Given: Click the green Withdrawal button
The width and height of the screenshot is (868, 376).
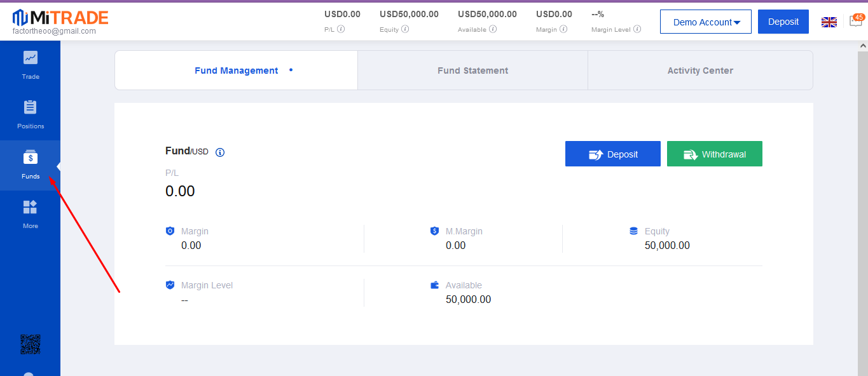Looking at the screenshot, I should point(714,154).
